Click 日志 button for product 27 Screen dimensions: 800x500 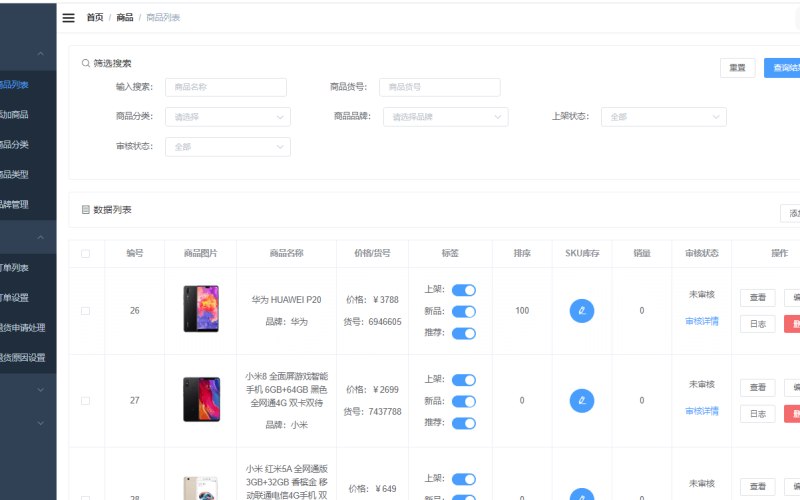(x=758, y=414)
